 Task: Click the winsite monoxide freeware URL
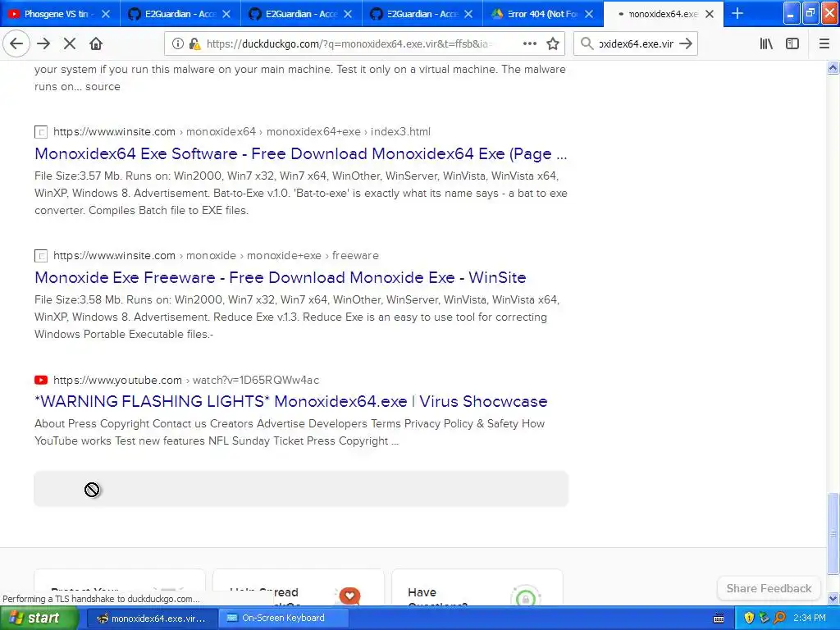tap(216, 256)
